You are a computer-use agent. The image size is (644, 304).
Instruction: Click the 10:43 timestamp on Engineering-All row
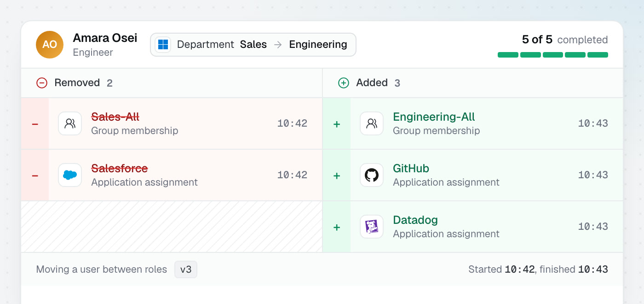(593, 123)
